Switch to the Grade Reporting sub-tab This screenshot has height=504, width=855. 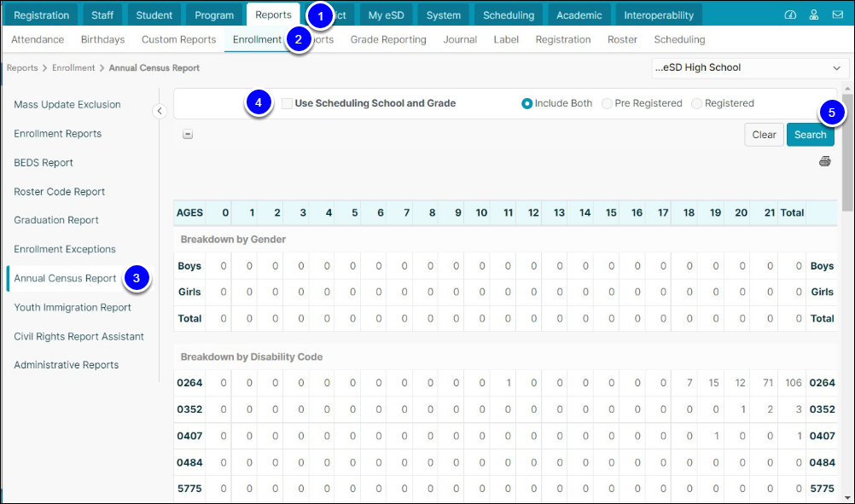pos(388,39)
